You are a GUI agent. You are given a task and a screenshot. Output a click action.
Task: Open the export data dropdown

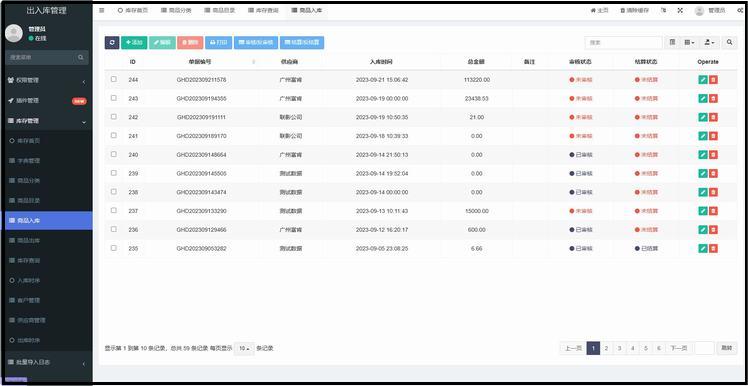point(710,42)
